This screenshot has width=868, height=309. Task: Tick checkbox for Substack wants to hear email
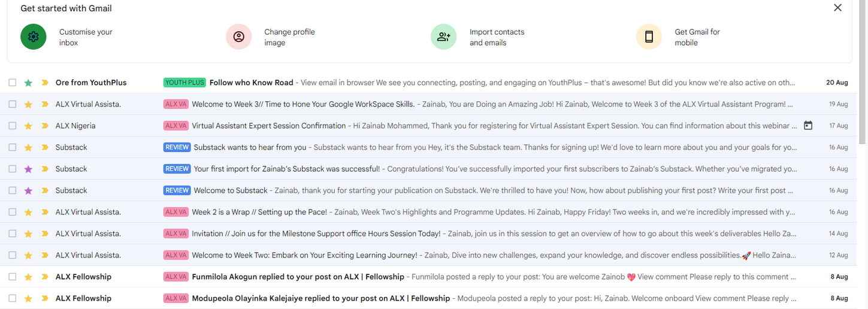point(13,147)
